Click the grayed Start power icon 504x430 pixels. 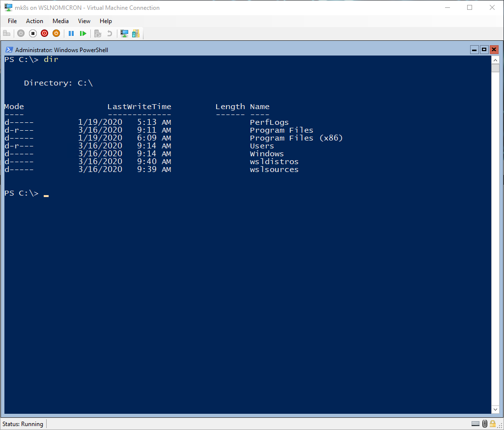pos(21,33)
